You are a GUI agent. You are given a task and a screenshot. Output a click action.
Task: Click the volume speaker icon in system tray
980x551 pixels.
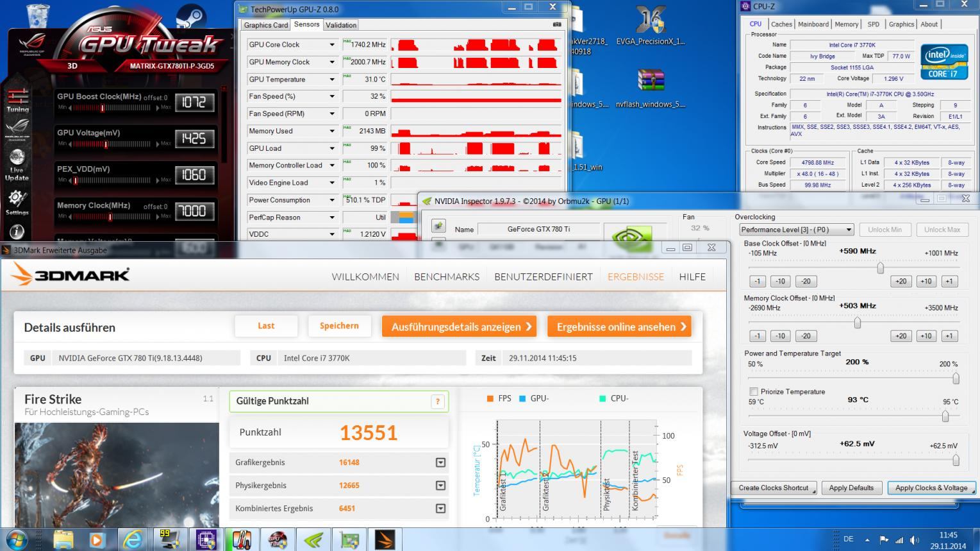(x=914, y=540)
